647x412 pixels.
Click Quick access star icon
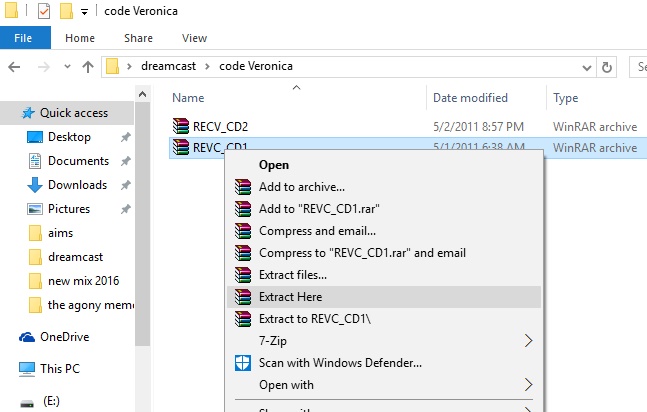pyautogui.click(x=28, y=113)
